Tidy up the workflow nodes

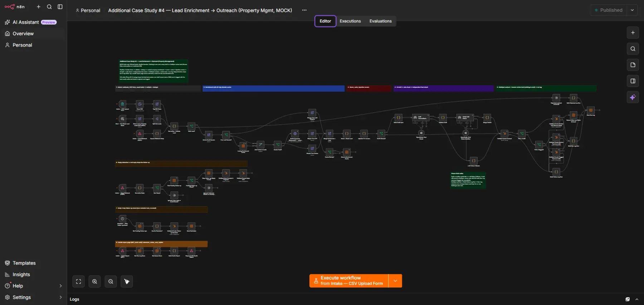click(127, 281)
